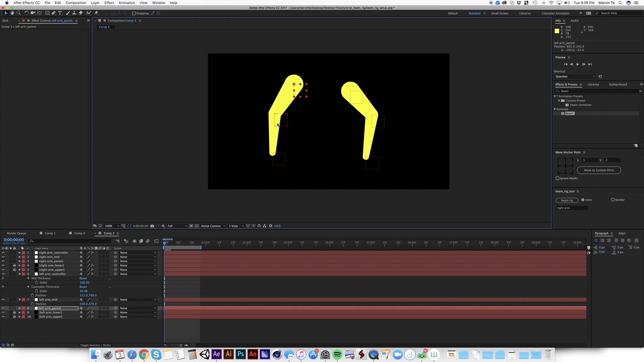
Task: Click the beam rig button in beam_rig_tool
Action: pyautogui.click(x=567, y=200)
